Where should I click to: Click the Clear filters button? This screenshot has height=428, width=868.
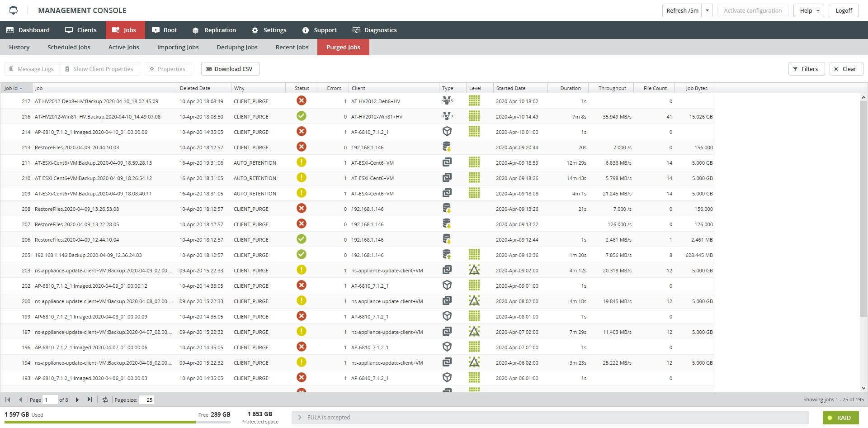pos(846,69)
